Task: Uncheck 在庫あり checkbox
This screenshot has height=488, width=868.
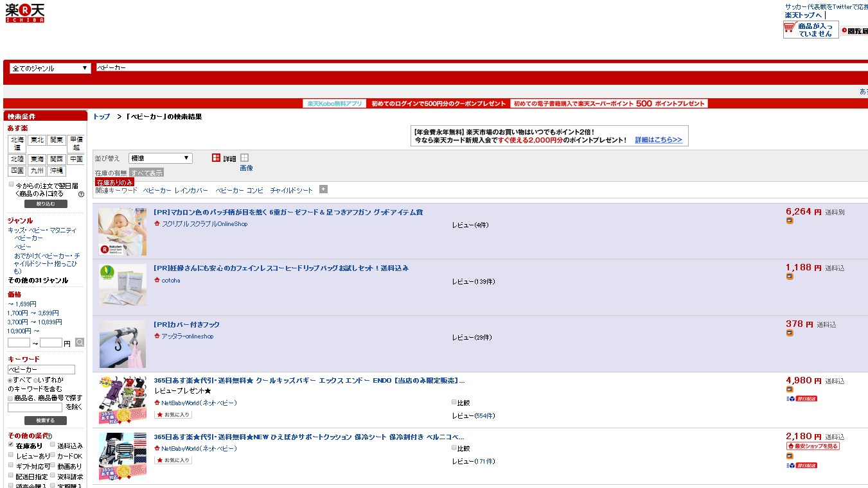Action: pos(11,444)
